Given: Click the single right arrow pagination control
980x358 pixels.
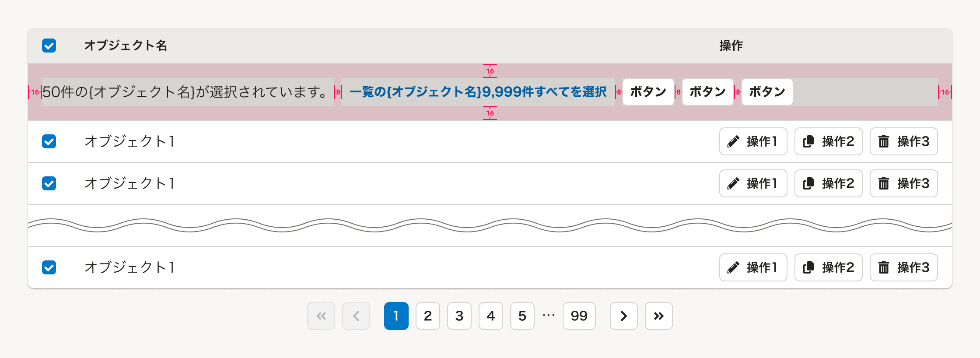Looking at the screenshot, I should point(623,316).
